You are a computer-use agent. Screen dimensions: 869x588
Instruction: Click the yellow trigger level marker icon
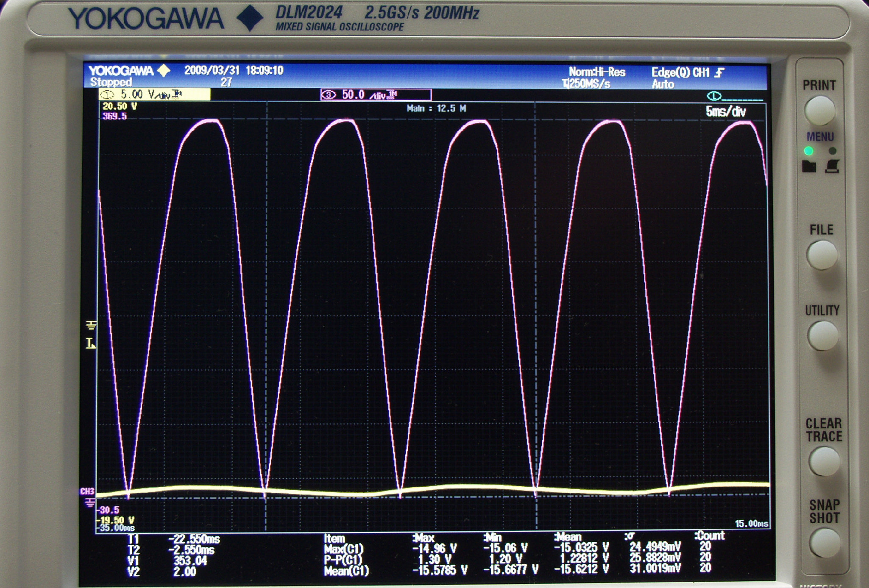pos(91,344)
